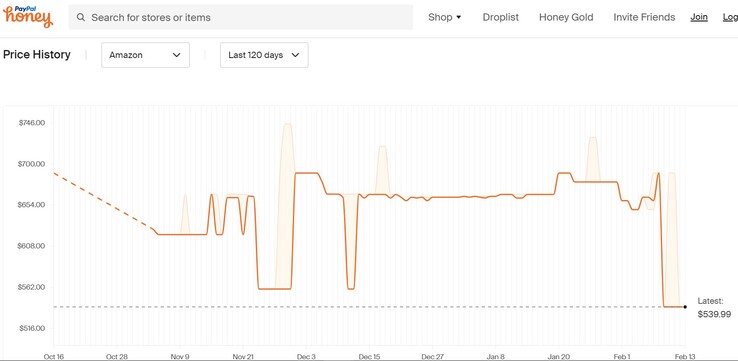The height and width of the screenshot is (361, 738).
Task: Open the Shop menu
Action: 444,17
